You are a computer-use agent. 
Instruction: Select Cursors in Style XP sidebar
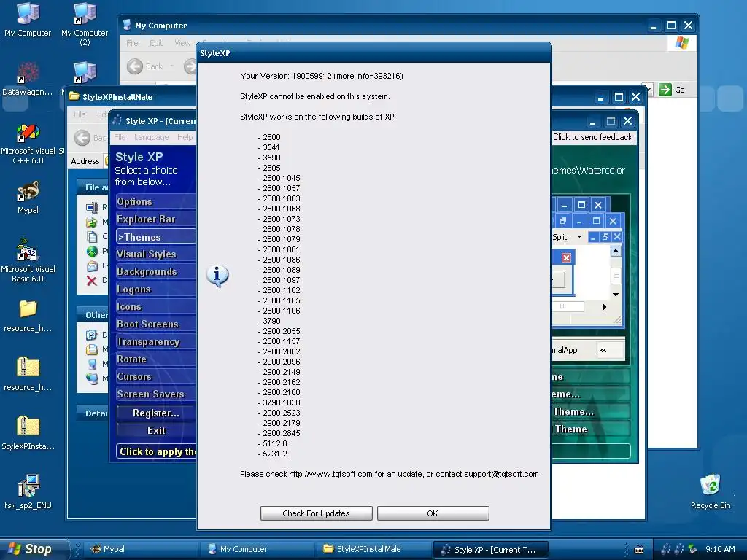point(155,377)
